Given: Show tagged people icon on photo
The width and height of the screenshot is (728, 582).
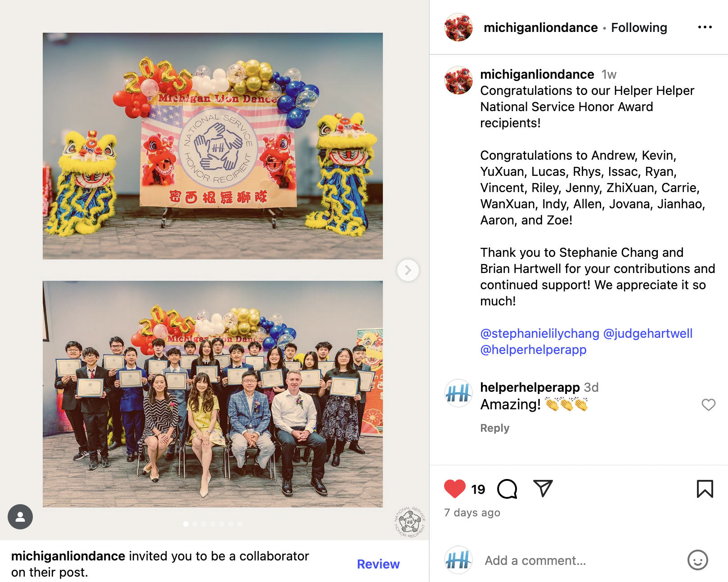Looking at the screenshot, I should (x=20, y=517).
